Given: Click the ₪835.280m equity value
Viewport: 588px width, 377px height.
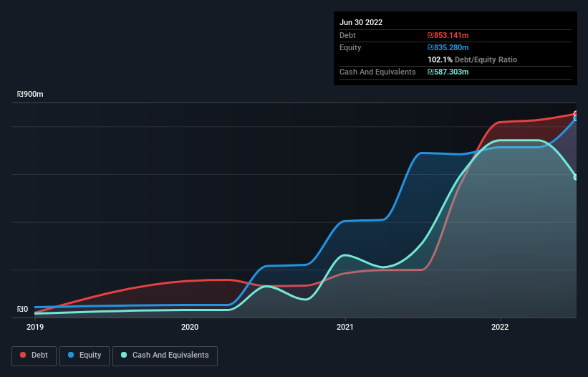Looking at the screenshot, I should coord(448,47).
